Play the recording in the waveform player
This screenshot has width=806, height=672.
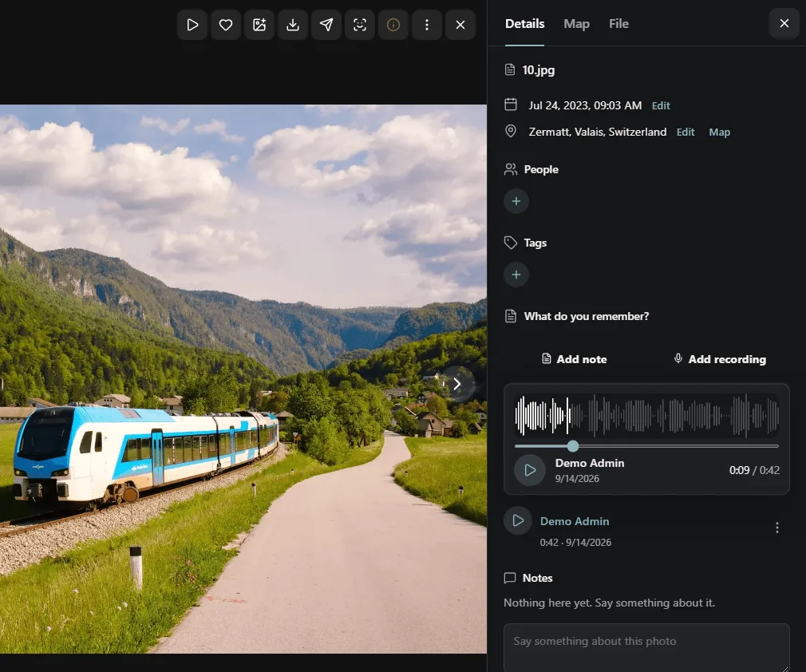tap(530, 470)
